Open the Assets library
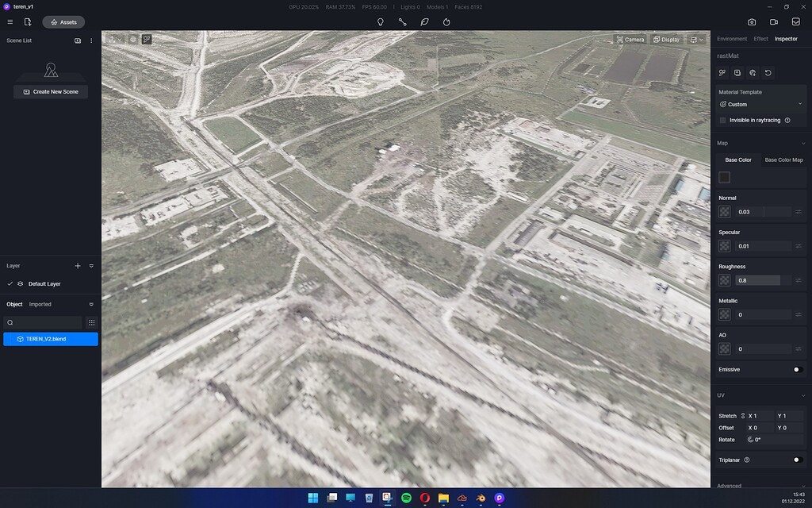The image size is (812, 508). tap(63, 21)
